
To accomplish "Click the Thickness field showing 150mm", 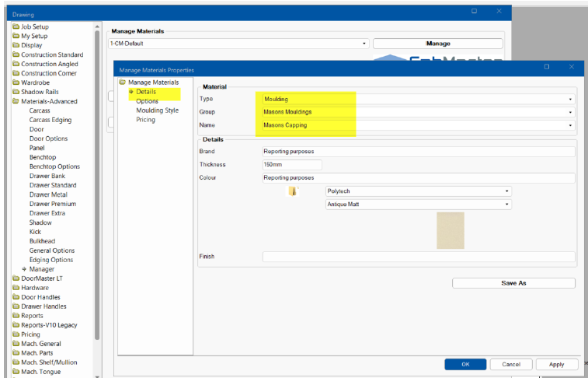I will point(292,164).
